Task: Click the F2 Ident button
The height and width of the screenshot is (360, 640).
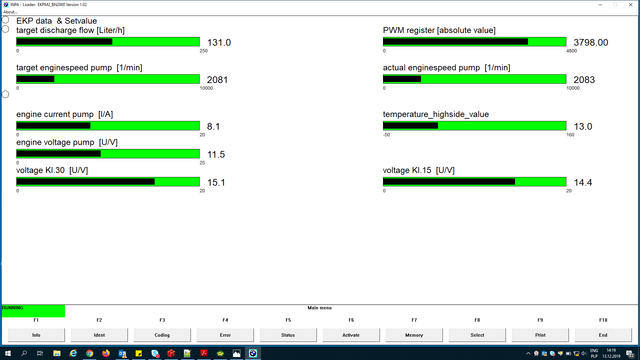Action: pyautogui.click(x=99, y=335)
